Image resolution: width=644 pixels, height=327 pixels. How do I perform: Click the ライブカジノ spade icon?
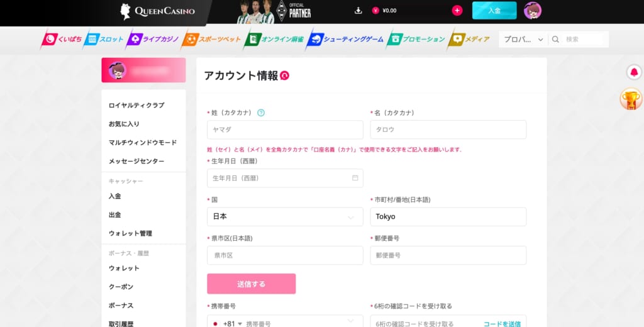135,40
